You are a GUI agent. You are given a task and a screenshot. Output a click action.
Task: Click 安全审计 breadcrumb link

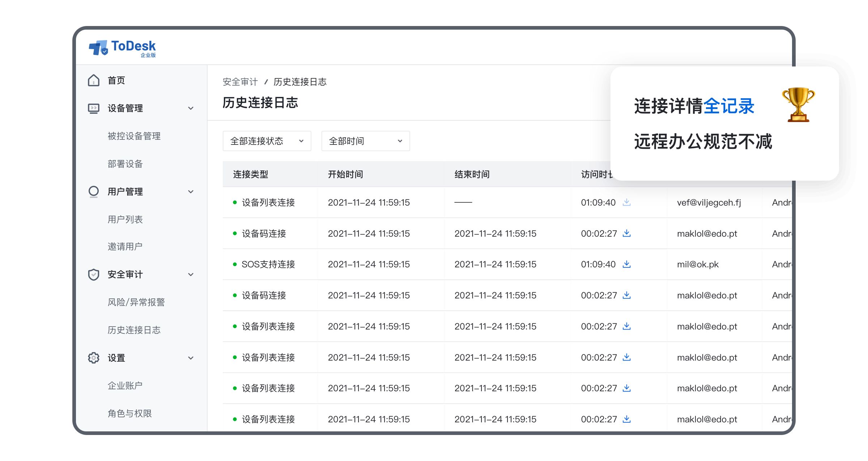pos(240,82)
